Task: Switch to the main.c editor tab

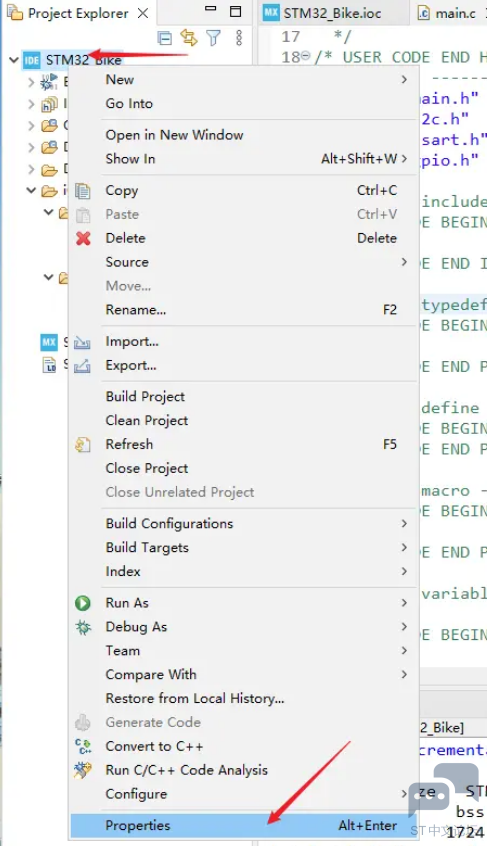Action: 449,13
